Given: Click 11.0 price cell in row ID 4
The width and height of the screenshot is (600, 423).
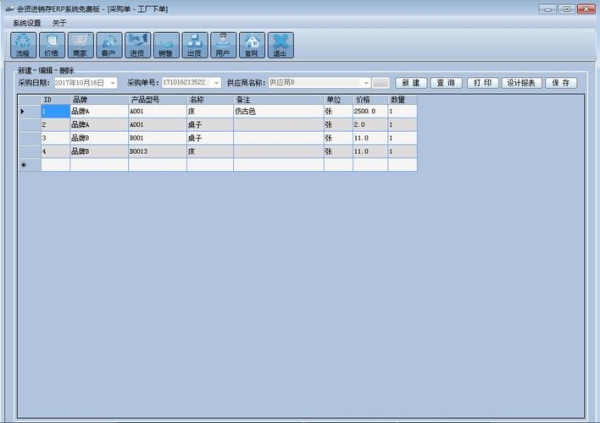Looking at the screenshot, I should 370,152.
